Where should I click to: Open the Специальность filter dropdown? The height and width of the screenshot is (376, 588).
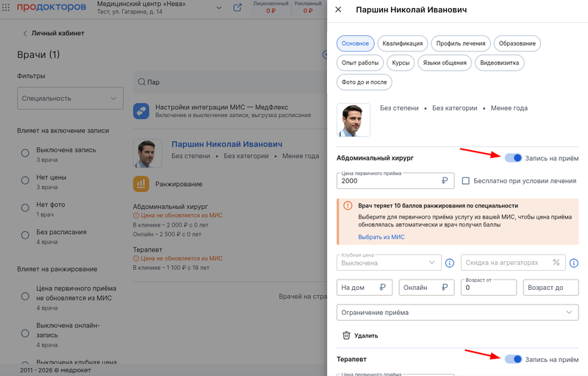70,99
